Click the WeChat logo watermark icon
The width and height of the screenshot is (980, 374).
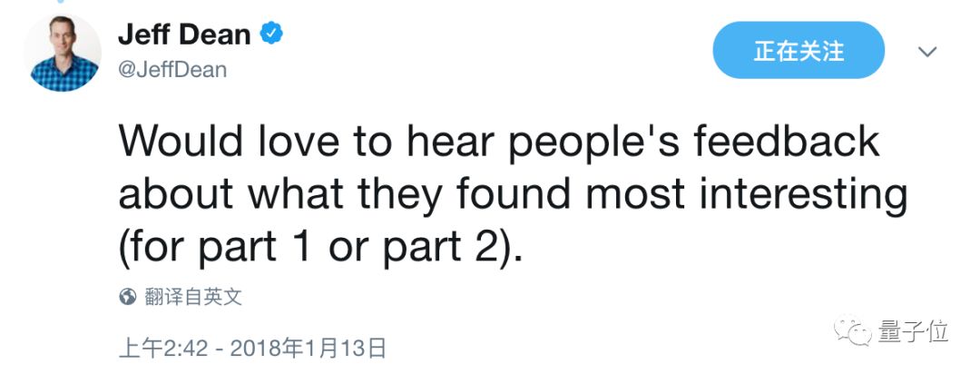coord(854,330)
